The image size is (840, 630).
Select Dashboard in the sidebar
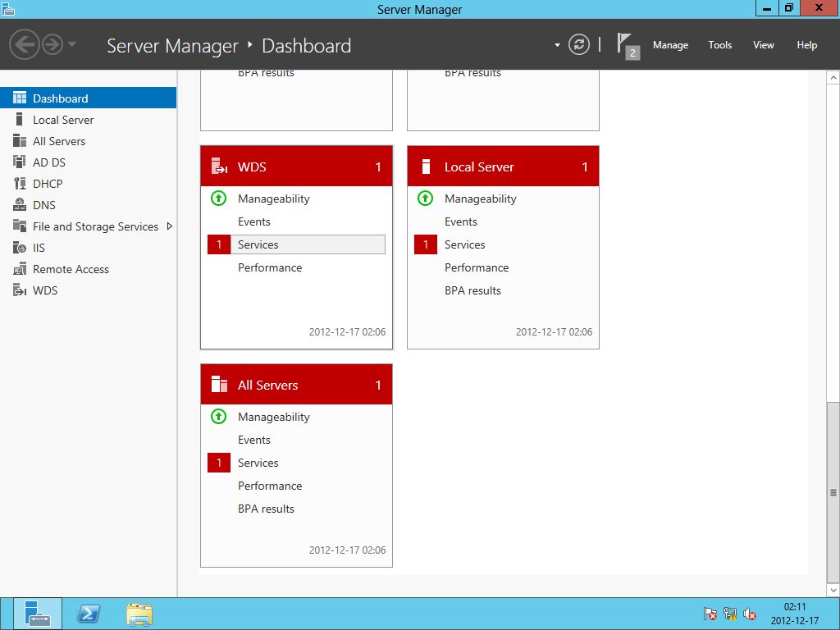88,98
